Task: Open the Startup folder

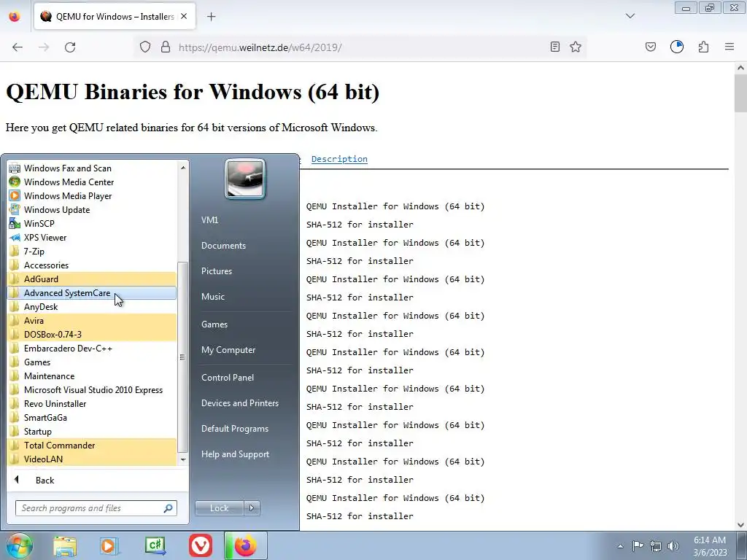Action: pyautogui.click(x=92, y=432)
